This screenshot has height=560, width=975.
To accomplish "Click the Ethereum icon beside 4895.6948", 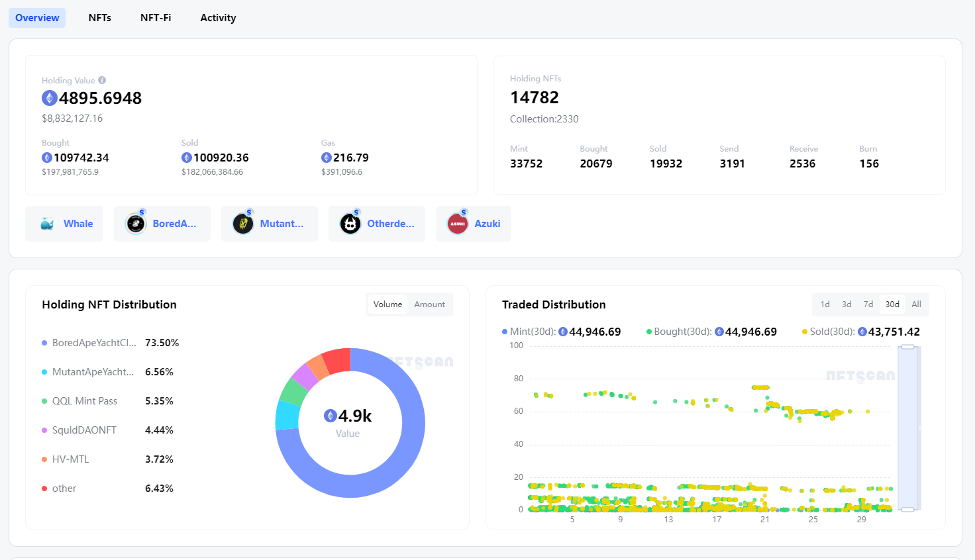I will 50,98.
